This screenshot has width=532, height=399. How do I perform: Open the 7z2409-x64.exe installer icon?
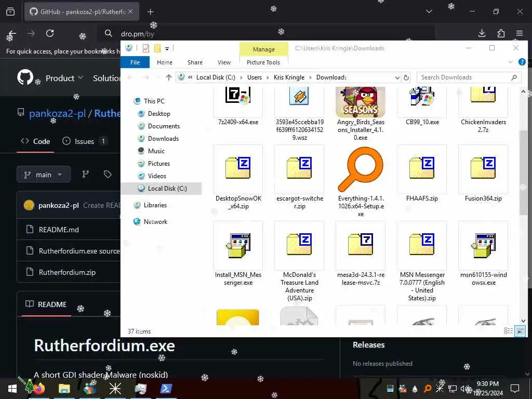pyautogui.click(x=238, y=96)
